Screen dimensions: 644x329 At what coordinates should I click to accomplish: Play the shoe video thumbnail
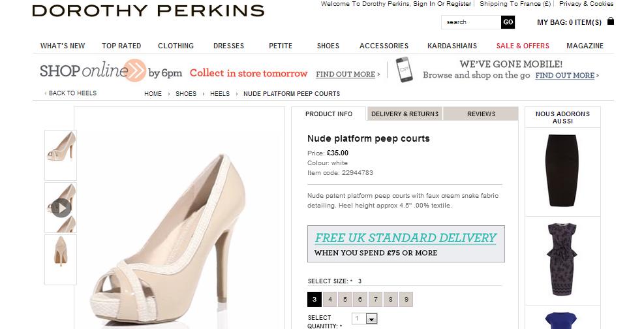coord(61,208)
